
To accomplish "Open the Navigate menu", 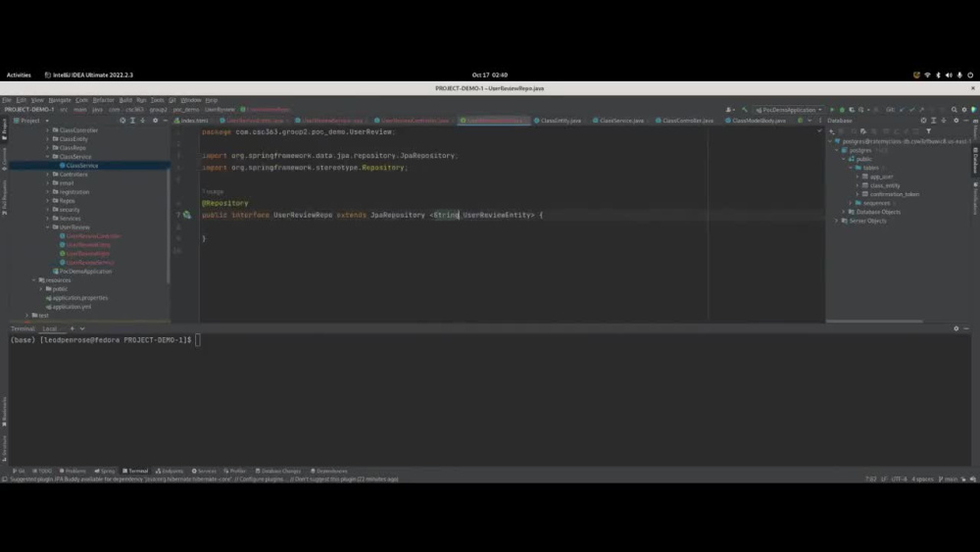I will coord(60,100).
